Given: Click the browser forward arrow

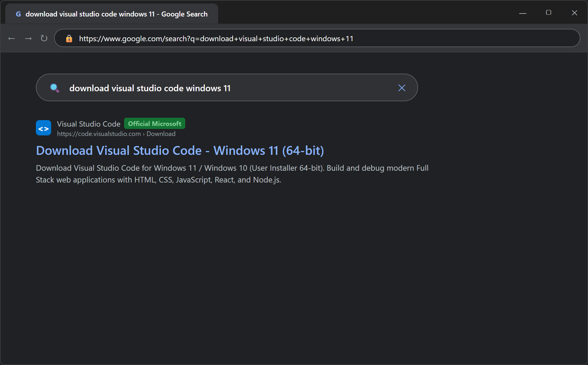Looking at the screenshot, I should [28, 39].
